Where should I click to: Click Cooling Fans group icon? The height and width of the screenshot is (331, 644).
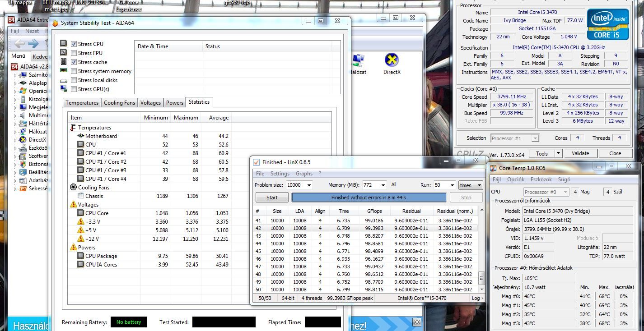tap(74, 187)
